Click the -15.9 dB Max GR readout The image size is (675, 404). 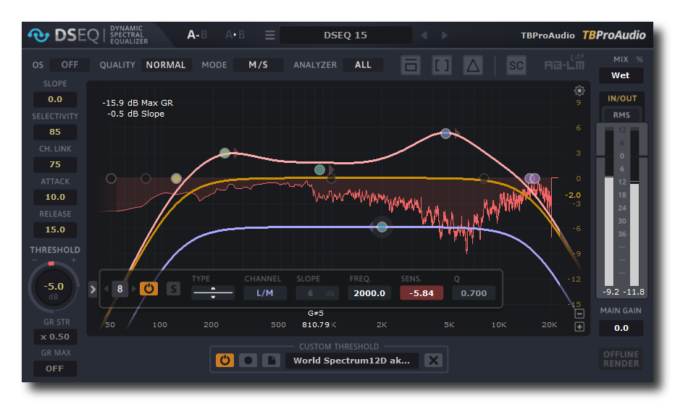(138, 103)
